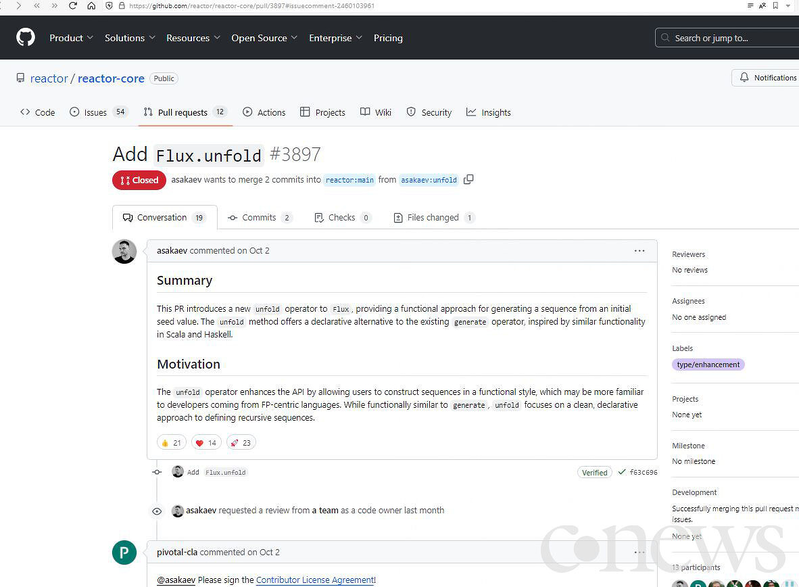Viewport: 799px width, 587px height.
Task: Expand the Enterprise dropdown
Action: click(336, 38)
